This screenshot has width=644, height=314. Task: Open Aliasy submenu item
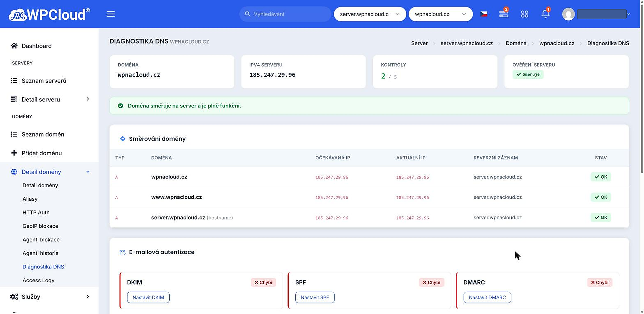[30, 199]
